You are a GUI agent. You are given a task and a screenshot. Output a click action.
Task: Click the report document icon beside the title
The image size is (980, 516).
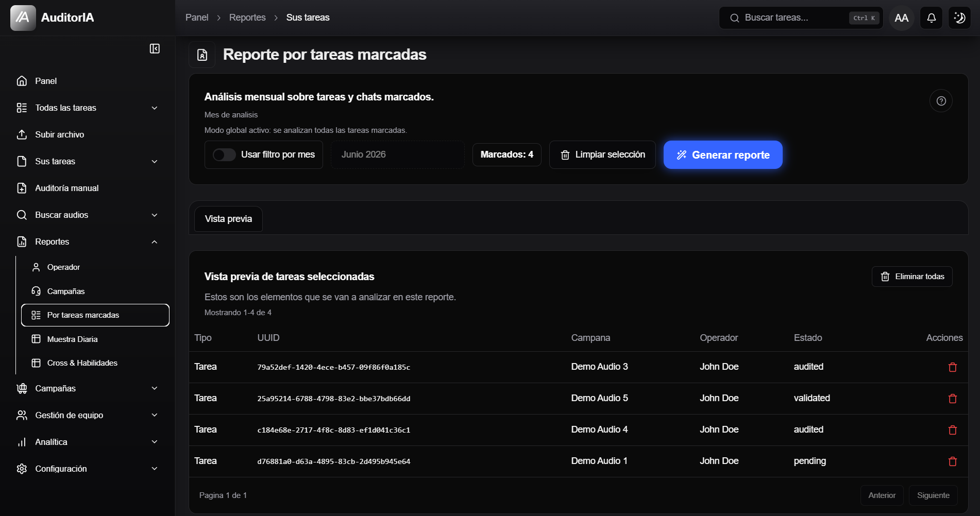[x=202, y=55]
